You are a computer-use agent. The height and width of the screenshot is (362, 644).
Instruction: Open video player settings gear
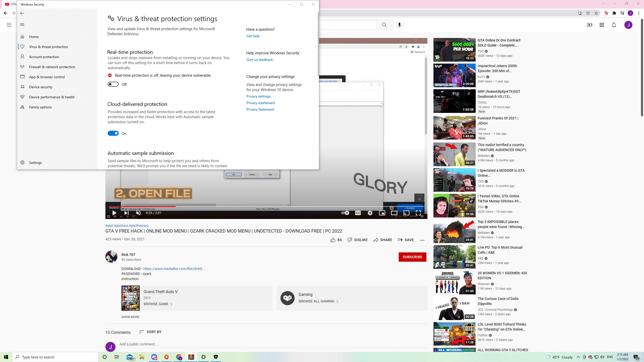(370, 213)
